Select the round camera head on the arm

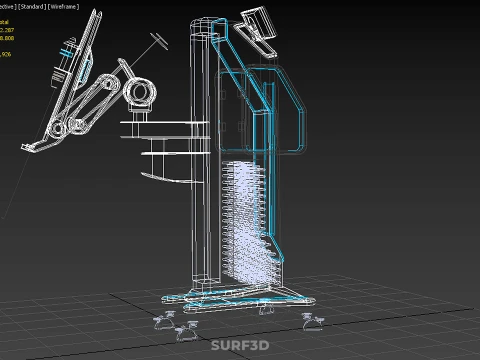point(140,92)
